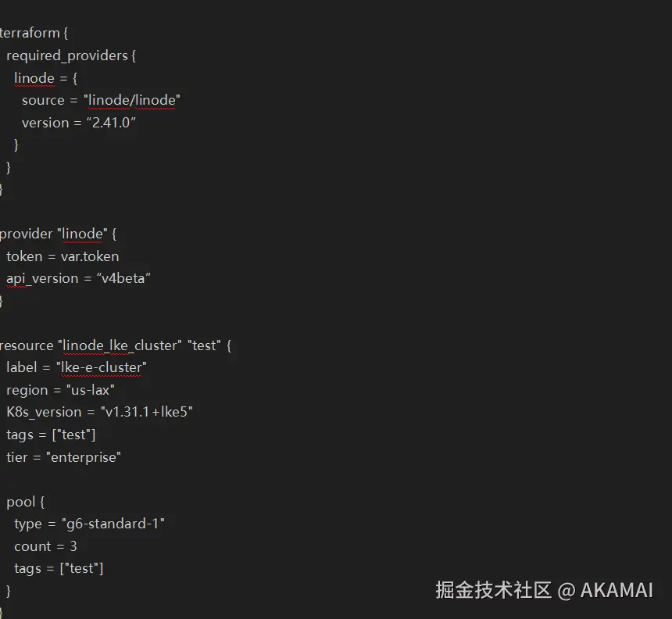The height and width of the screenshot is (619, 672).
Task: Click the "linode_lke_cluster" resource type
Action: coord(119,345)
